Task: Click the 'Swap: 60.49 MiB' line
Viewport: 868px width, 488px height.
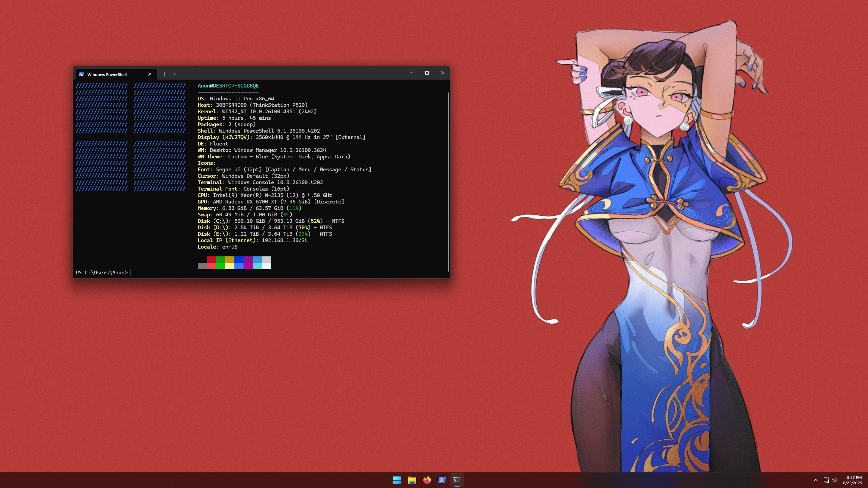Action: (x=245, y=215)
